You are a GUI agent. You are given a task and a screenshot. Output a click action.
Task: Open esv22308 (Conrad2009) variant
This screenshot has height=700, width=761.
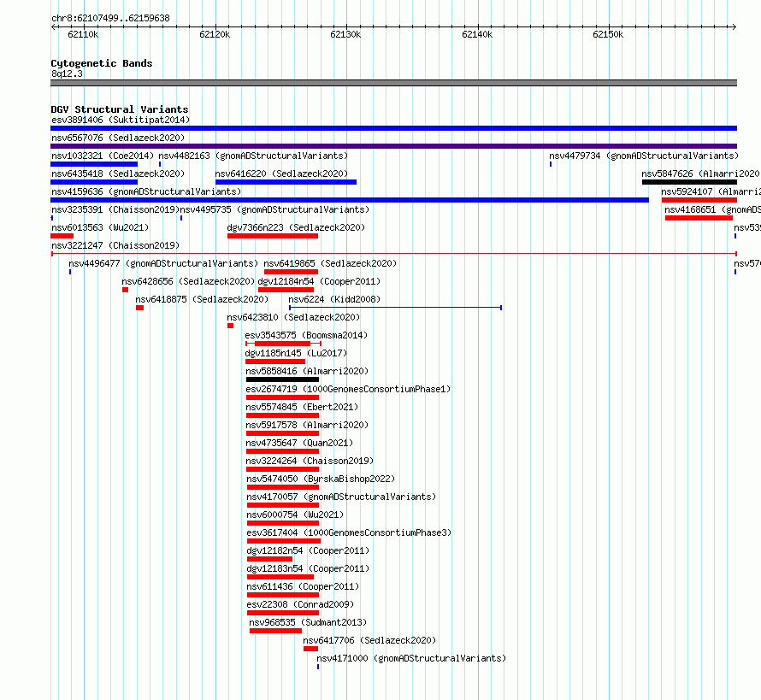(300, 604)
